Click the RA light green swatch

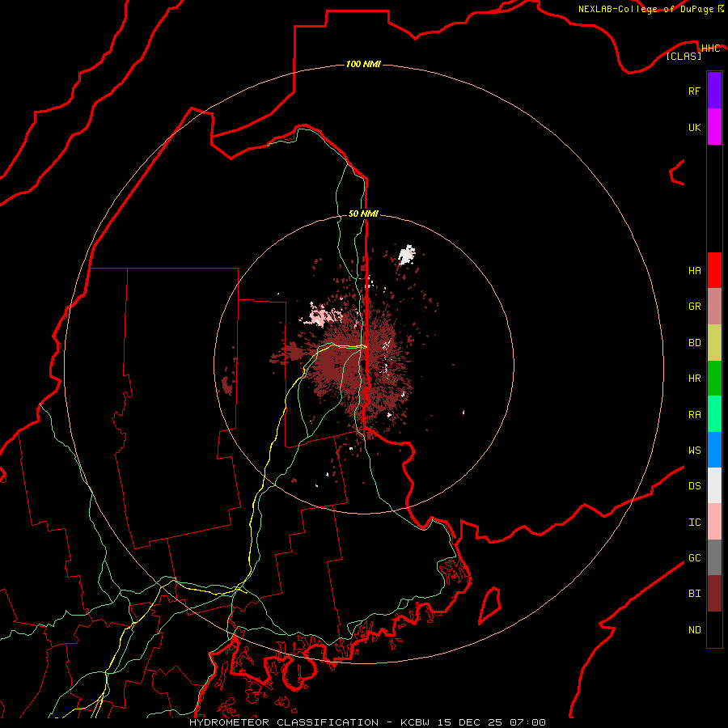tap(714, 414)
